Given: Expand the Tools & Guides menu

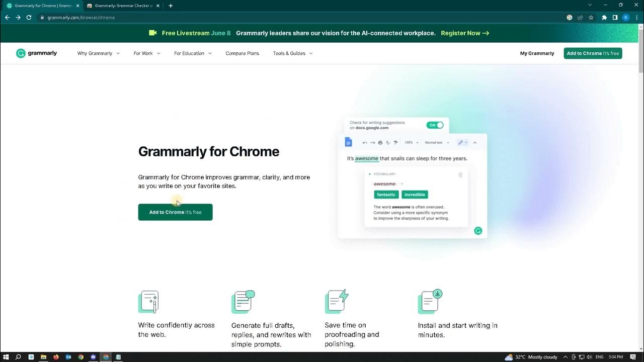Looking at the screenshot, I should tap(293, 53).
